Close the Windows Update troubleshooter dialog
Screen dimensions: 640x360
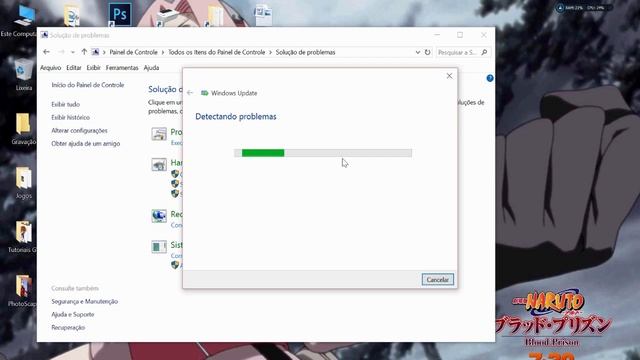point(449,76)
